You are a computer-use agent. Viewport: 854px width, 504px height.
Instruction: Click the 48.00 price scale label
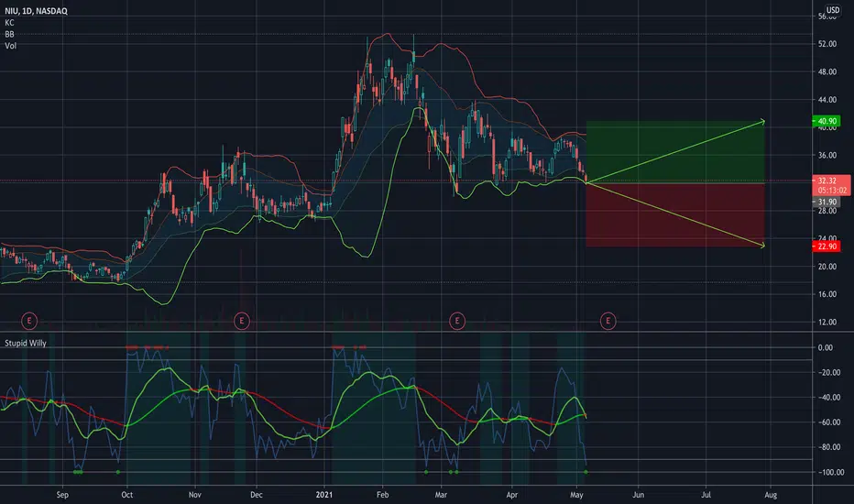click(827, 71)
